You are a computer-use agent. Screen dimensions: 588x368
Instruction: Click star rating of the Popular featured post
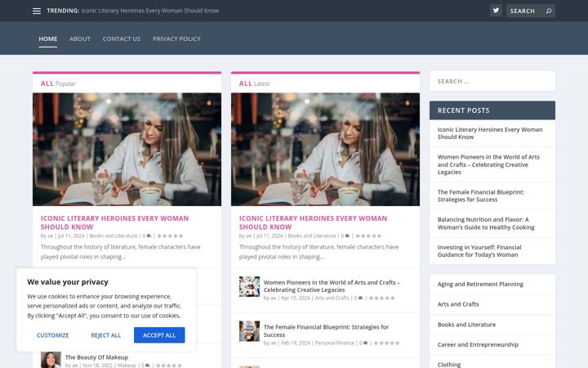(x=170, y=236)
